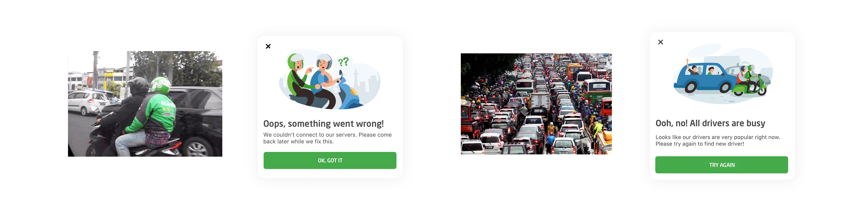The width and height of the screenshot is (868, 207).
Task: Click the green question marks speech bubble
Action: [344, 62]
